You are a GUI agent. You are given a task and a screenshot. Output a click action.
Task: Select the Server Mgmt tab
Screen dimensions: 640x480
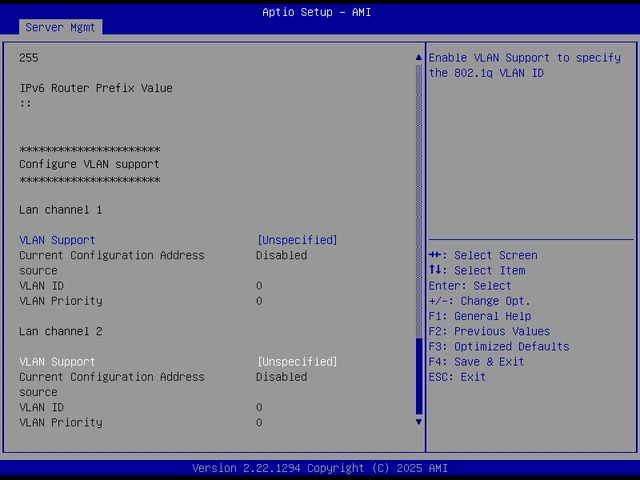point(60,27)
